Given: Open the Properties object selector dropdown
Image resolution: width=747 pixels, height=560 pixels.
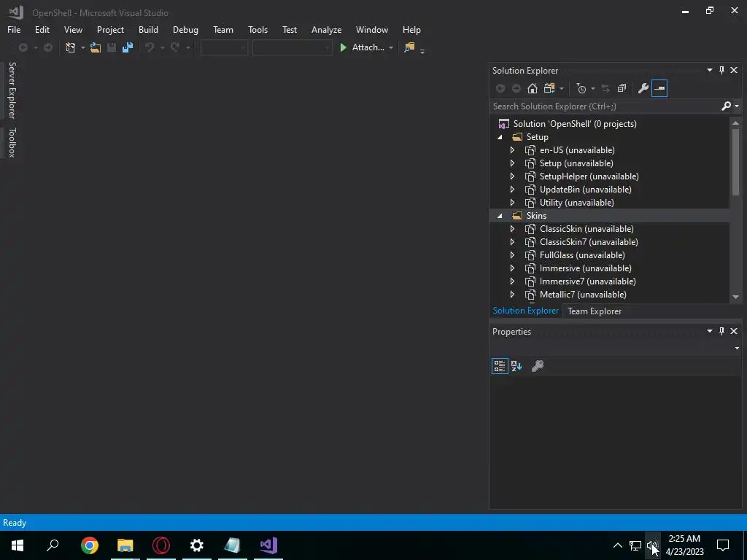Looking at the screenshot, I should [x=737, y=348].
